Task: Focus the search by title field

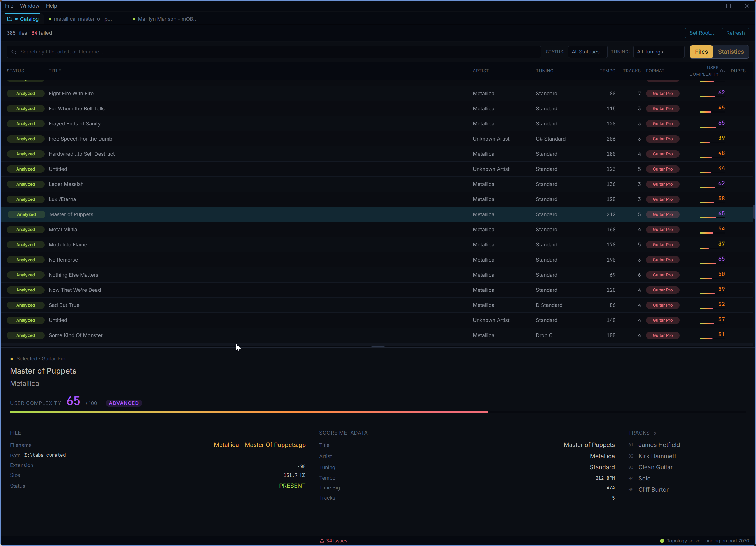Action: (273, 52)
